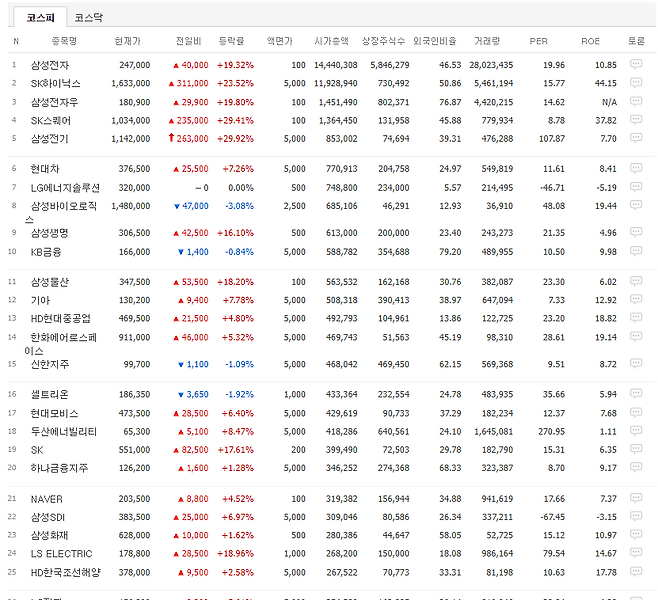Viewport: 658px width, 600px height.
Task: Open the 삼성전자우 stock link
Action: pyautogui.click(x=54, y=102)
